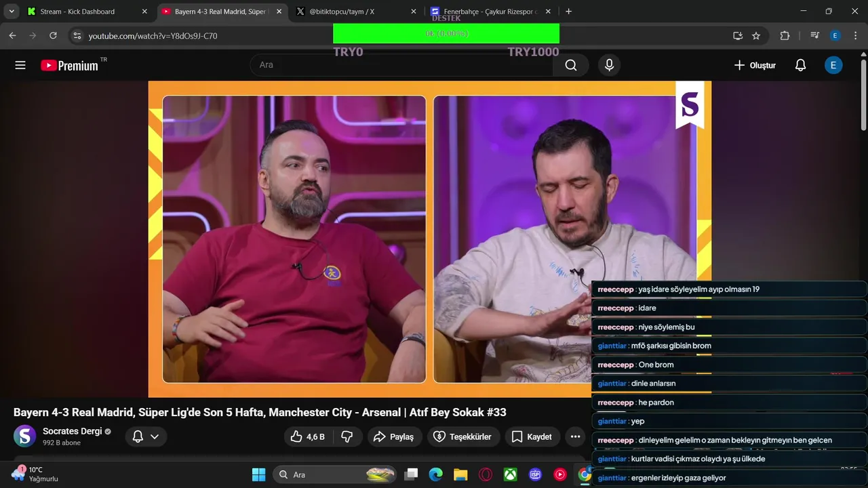Click the address bar URL youtube.com/watch

(153, 36)
